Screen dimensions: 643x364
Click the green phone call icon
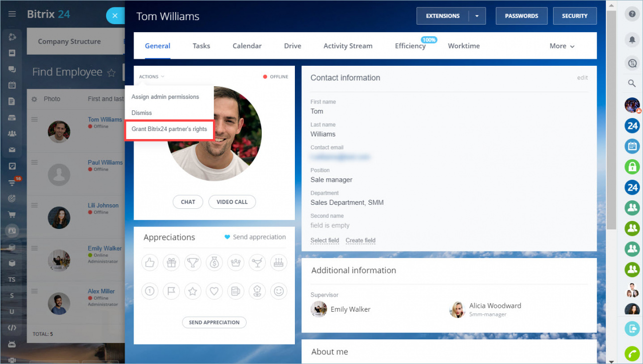[x=632, y=353]
